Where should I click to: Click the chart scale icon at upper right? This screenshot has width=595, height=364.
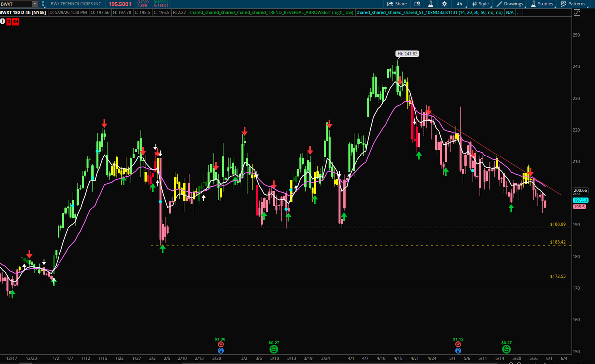point(577,12)
